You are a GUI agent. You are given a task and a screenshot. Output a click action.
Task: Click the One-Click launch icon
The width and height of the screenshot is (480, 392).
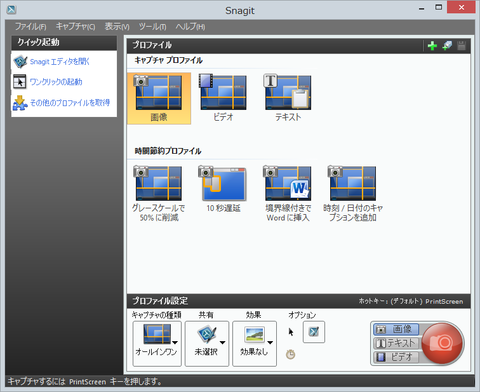20,82
